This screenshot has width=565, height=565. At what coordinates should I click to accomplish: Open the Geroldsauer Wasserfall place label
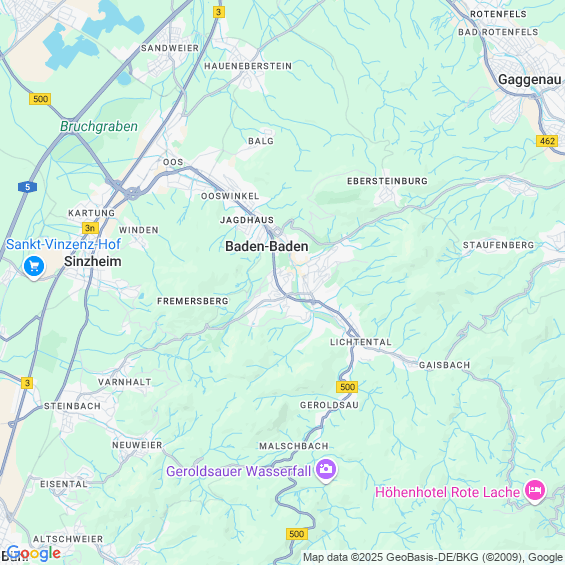pos(238,471)
